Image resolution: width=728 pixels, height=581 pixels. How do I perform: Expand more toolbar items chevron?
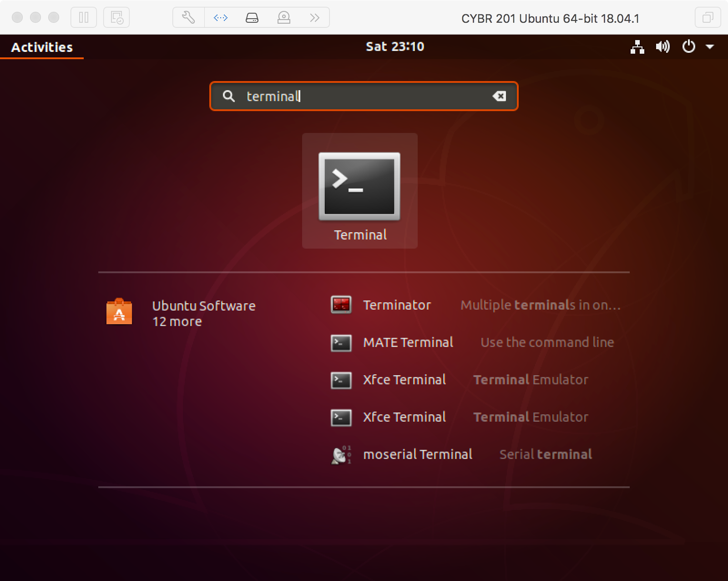[314, 18]
